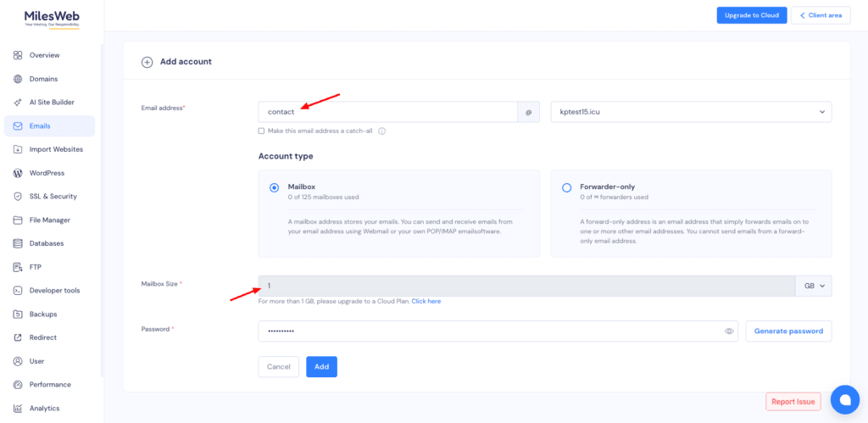
Task: Click the Developer tools terminal icon
Action: tap(18, 291)
